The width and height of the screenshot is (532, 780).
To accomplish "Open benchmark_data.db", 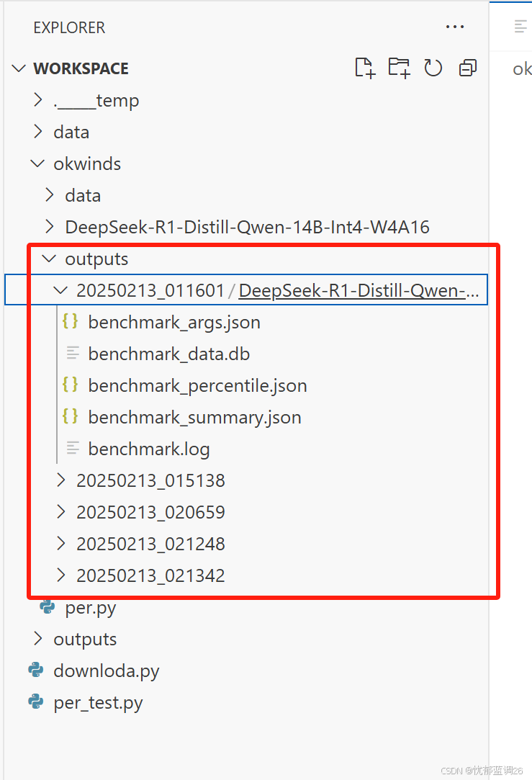I will pyautogui.click(x=168, y=354).
